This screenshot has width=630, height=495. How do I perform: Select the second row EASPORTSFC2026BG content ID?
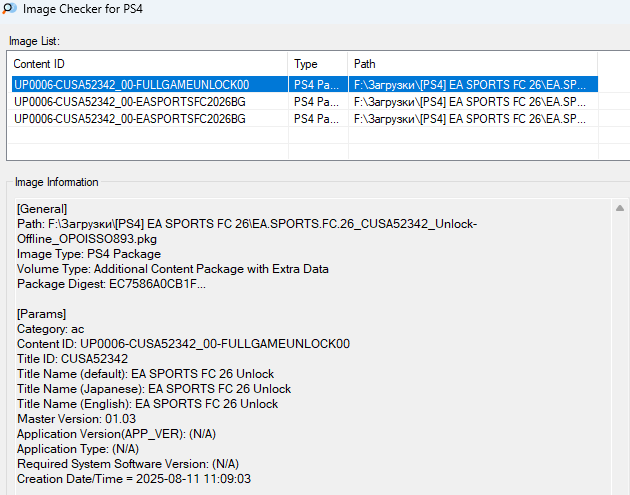(x=129, y=102)
